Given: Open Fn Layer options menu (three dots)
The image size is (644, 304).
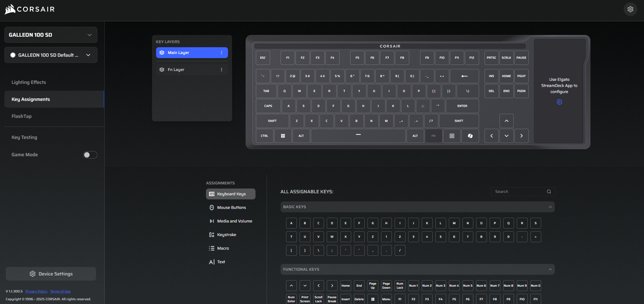Looking at the screenshot, I should coord(222,70).
